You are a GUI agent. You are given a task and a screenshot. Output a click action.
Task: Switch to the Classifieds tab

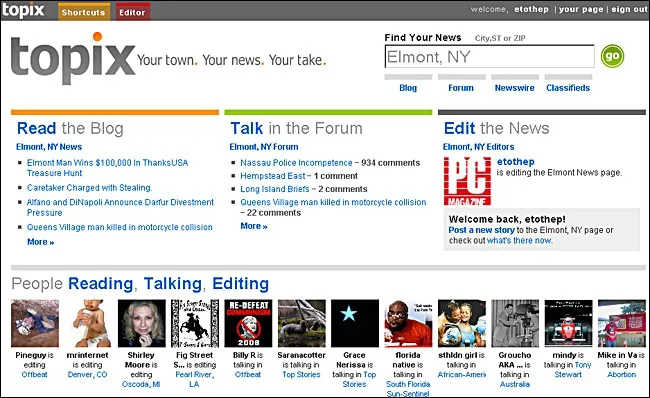568,87
